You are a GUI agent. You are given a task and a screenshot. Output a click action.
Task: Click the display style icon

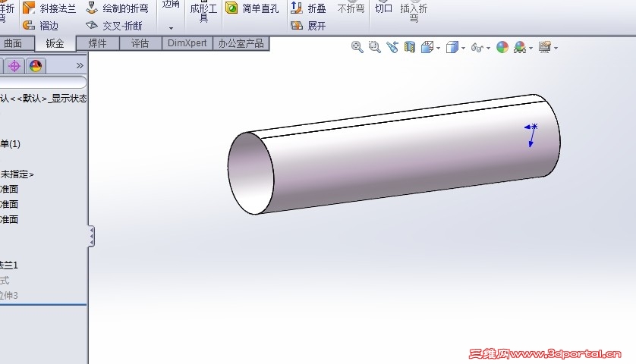tap(452, 48)
